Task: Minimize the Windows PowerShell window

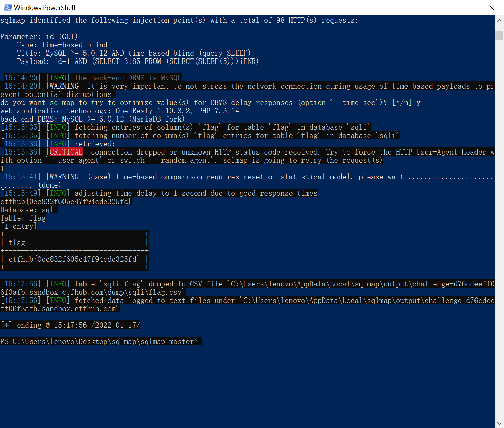Action: pos(444,8)
